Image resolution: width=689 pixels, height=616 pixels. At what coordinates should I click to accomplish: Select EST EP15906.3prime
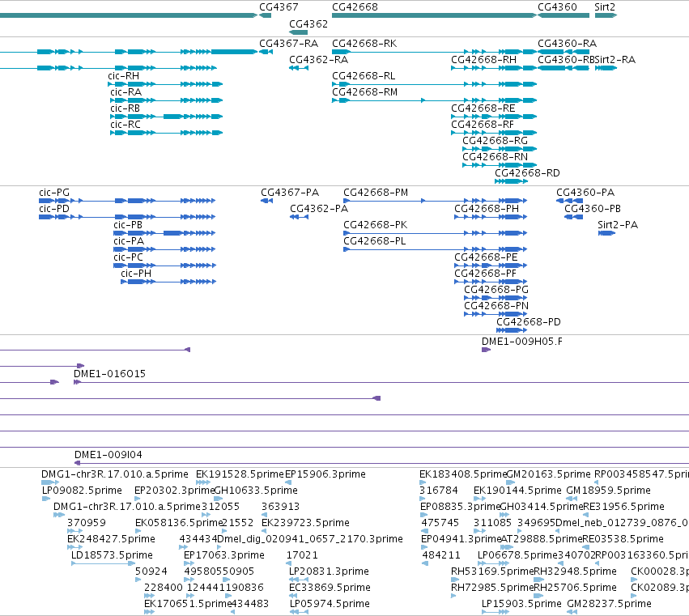click(325, 474)
